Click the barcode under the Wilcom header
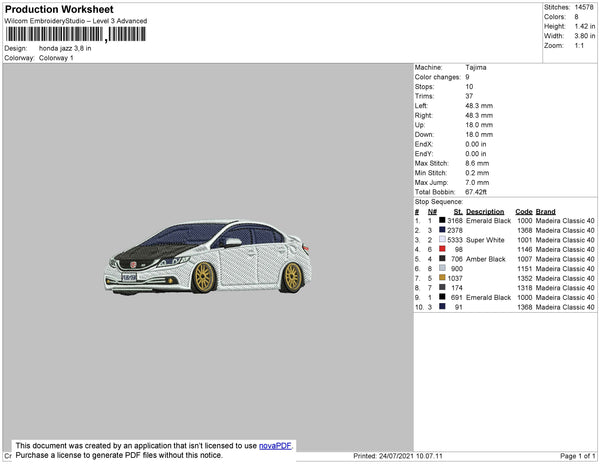Screen dimensions: 600x464 coord(75,34)
